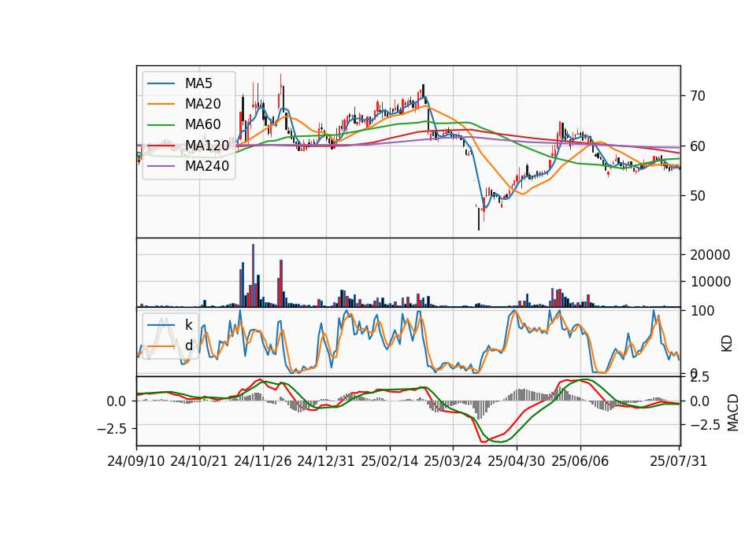This screenshot has width=756, height=543.
Task: Click the 'd' label in KD legend
Action: click(x=188, y=345)
